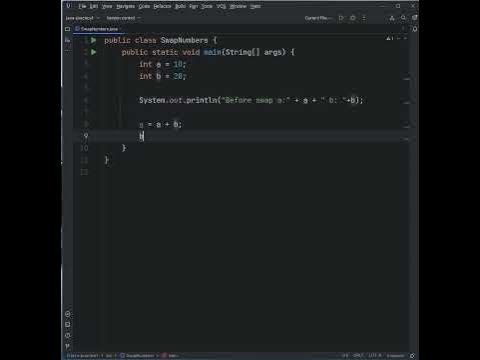The width and height of the screenshot is (480, 360).
Task: Click the 'a = a + b;' statement
Action: (x=160, y=125)
